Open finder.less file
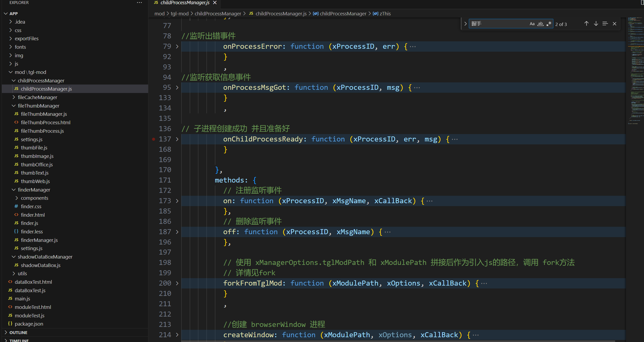Image resolution: width=644 pixels, height=342 pixels. click(x=32, y=232)
